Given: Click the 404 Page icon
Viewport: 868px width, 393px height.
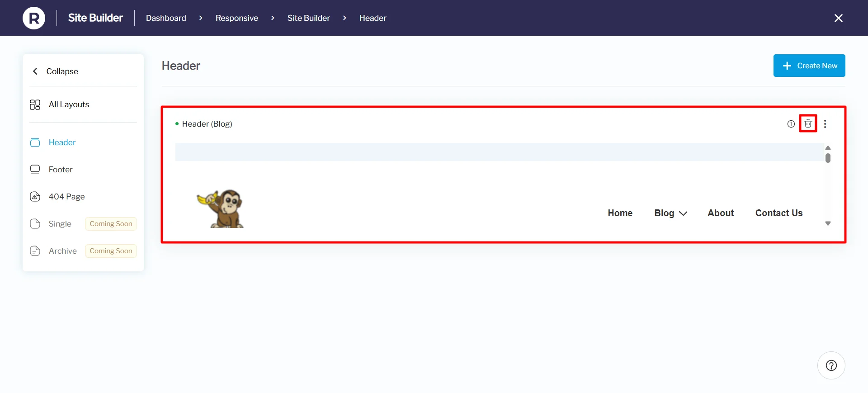Looking at the screenshot, I should 35,197.
